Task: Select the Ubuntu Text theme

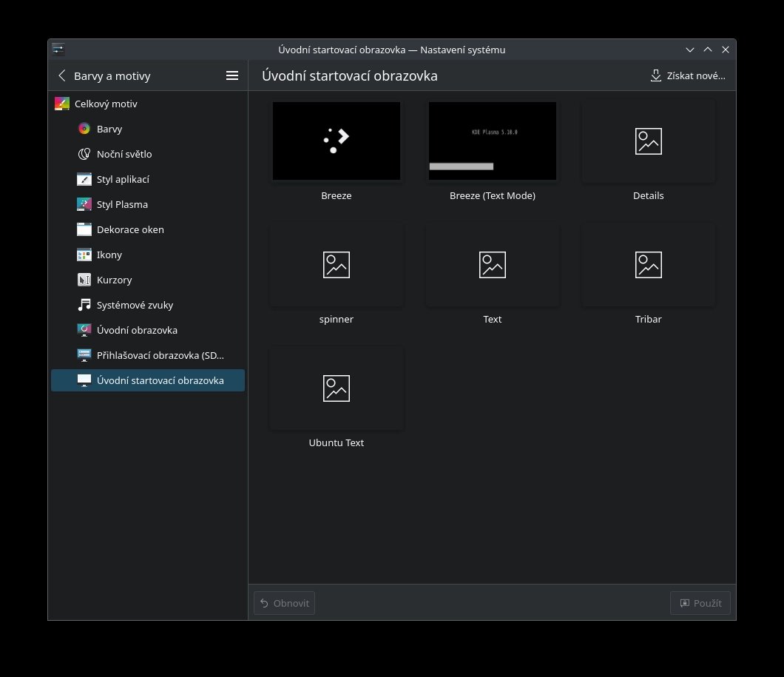Action: click(337, 388)
